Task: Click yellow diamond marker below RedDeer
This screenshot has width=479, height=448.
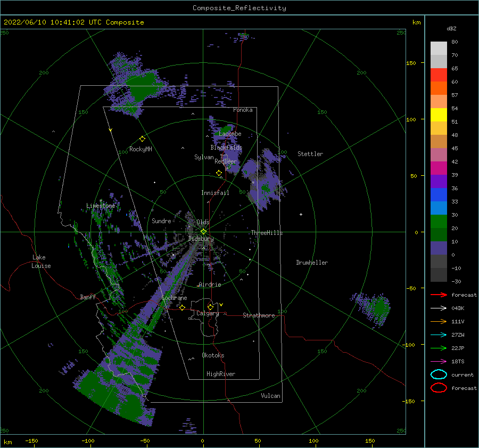Action: 219,173
